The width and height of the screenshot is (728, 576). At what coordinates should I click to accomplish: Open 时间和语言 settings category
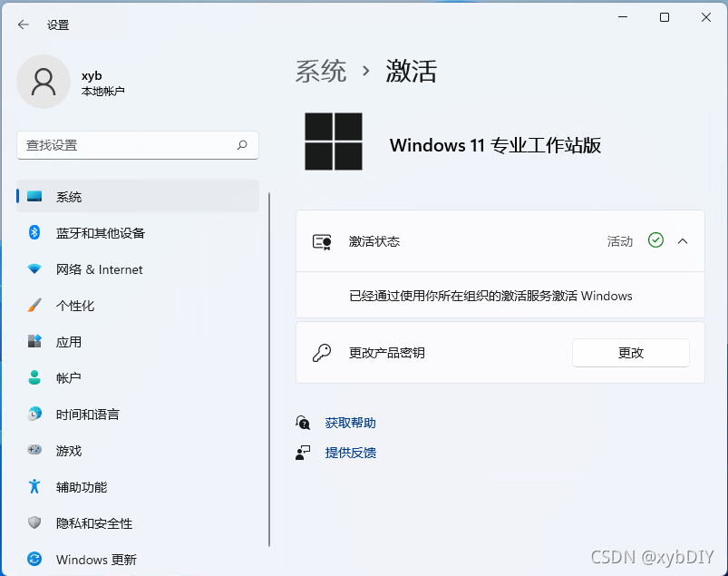point(138,414)
